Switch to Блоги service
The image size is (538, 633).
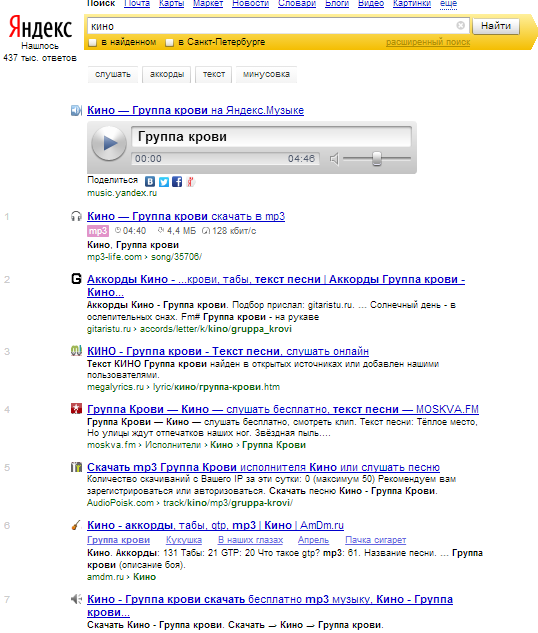(x=337, y=4)
